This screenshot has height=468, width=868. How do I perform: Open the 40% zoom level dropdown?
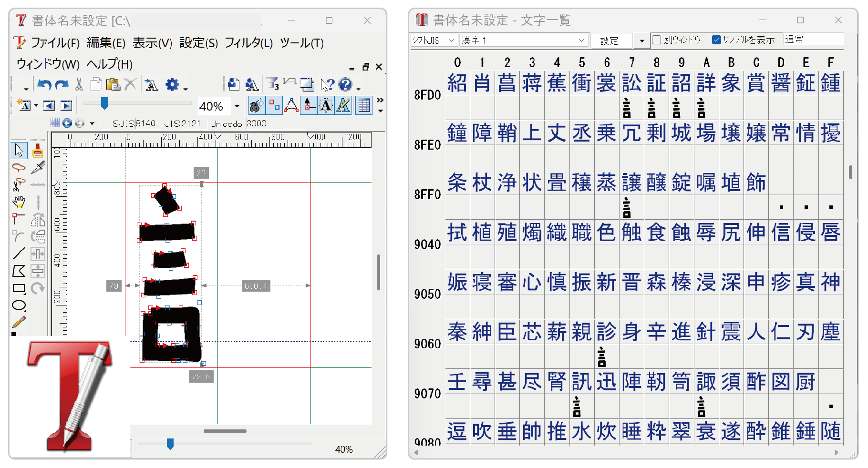[x=237, y=106]
